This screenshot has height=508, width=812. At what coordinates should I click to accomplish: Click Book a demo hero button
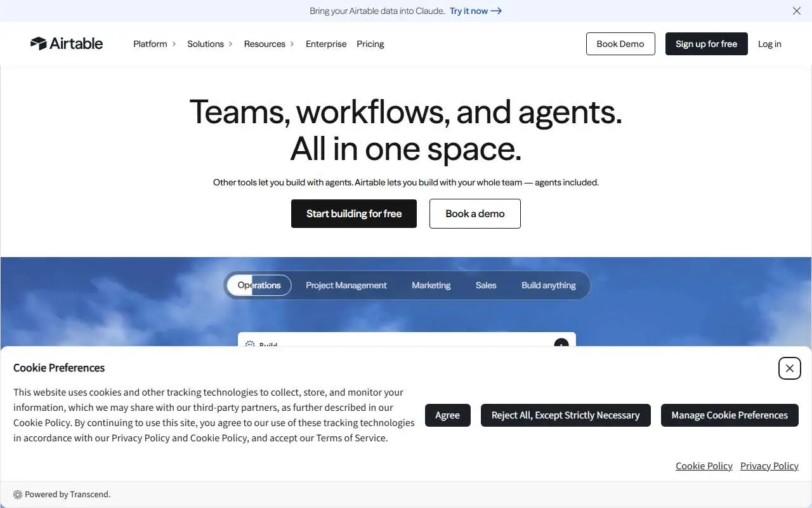(x=475, y=213)
